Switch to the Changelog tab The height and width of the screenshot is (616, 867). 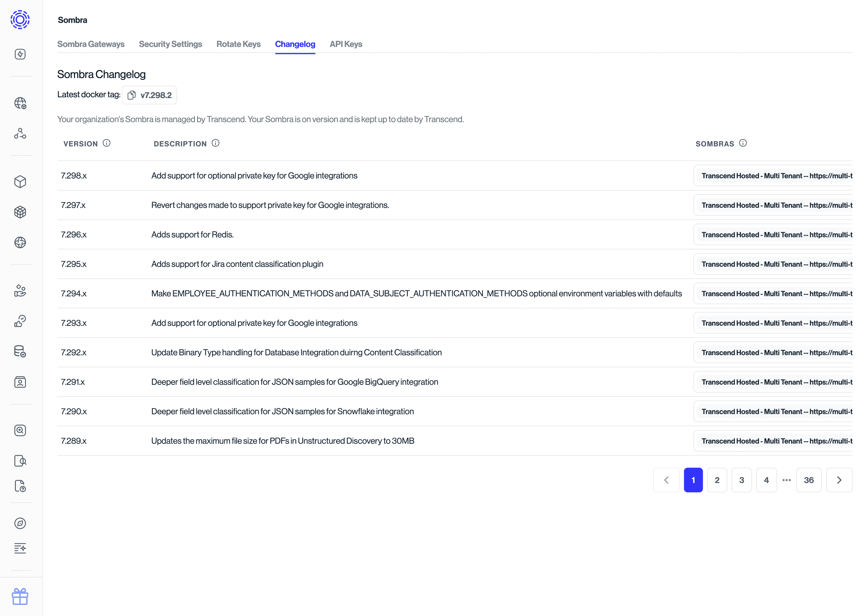pos(295,44)
